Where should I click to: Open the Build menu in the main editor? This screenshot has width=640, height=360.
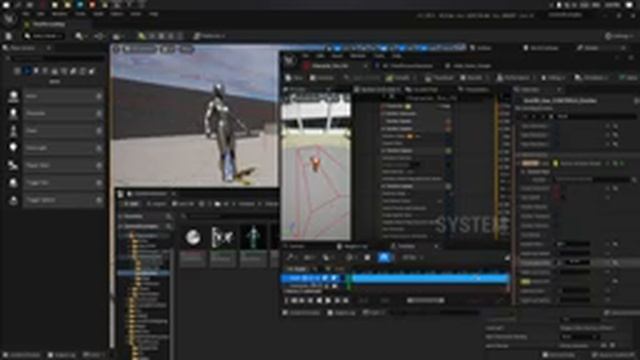[x=98, y=13]
